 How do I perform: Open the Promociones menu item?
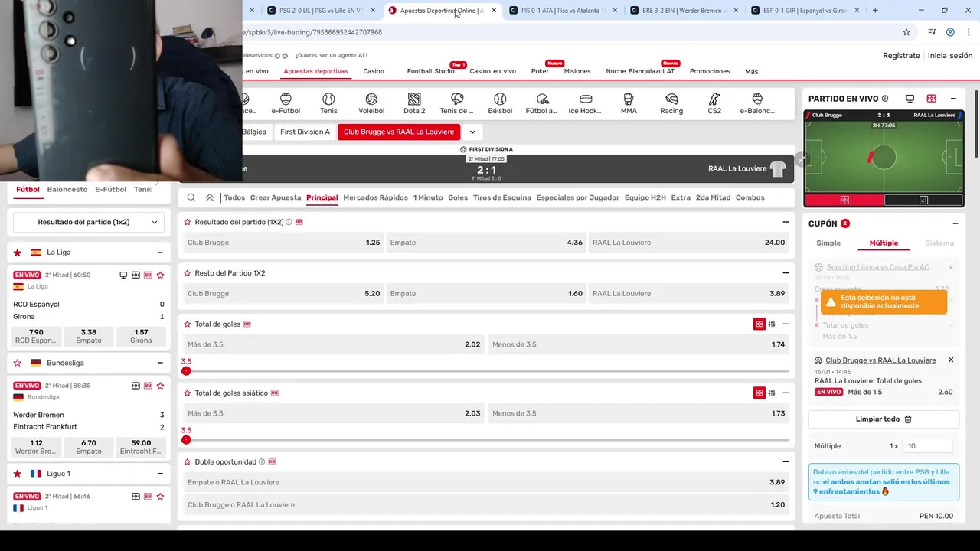[710, 71]
